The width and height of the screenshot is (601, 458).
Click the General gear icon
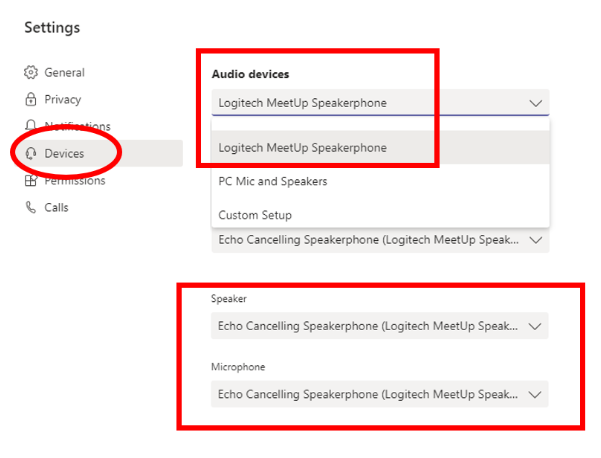31,72
